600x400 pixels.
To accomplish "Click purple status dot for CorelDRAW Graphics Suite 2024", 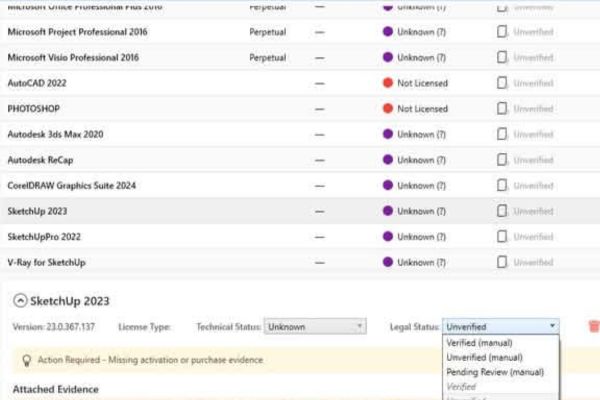I will 388,185.
